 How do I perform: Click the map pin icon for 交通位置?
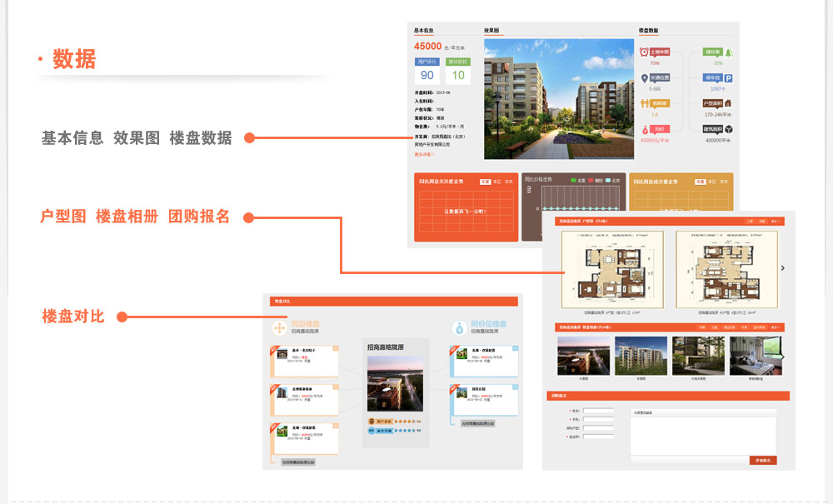coord(644,78)
